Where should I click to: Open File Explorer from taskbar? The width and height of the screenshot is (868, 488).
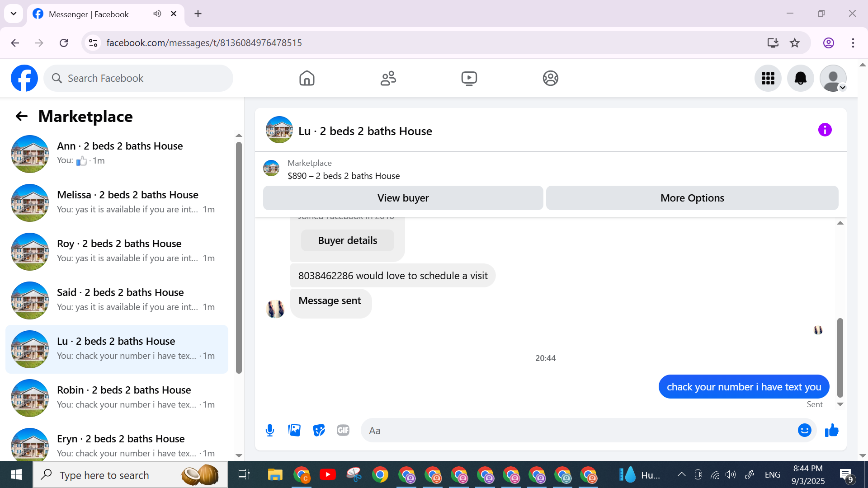click(275, 475)
